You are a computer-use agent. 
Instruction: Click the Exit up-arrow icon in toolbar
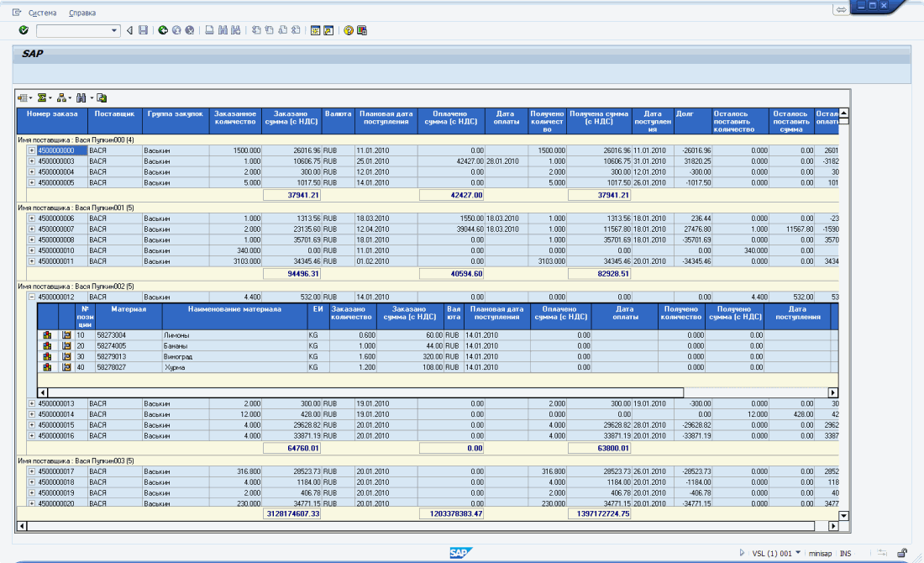point(176,30)
